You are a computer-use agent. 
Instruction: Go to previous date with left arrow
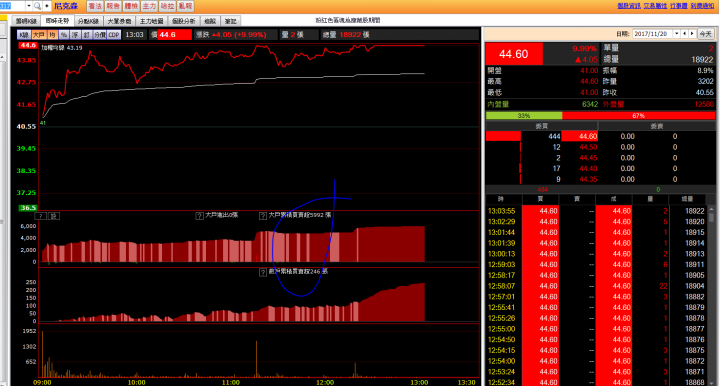[x=685, y=34]
